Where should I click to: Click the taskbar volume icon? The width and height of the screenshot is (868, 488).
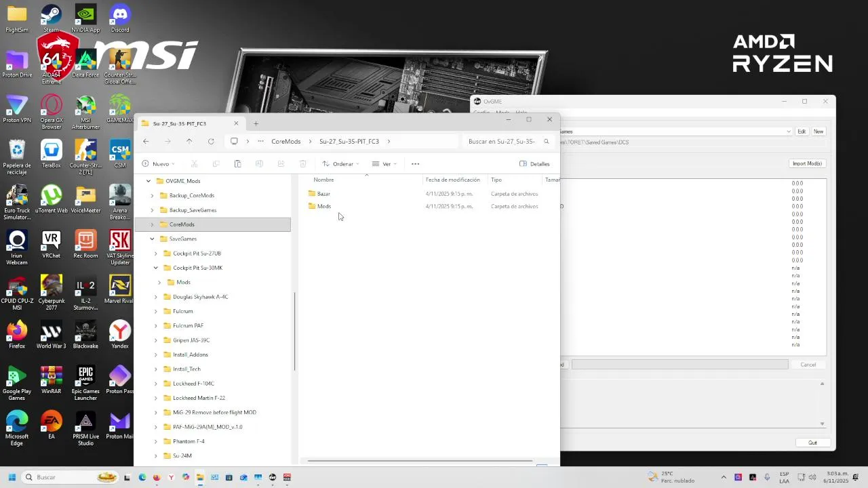(812, 477)
